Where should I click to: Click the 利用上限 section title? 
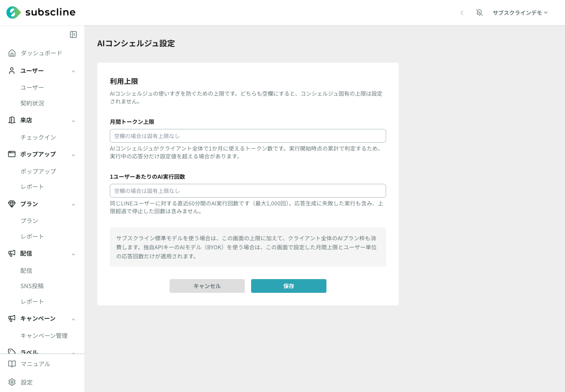124,81
